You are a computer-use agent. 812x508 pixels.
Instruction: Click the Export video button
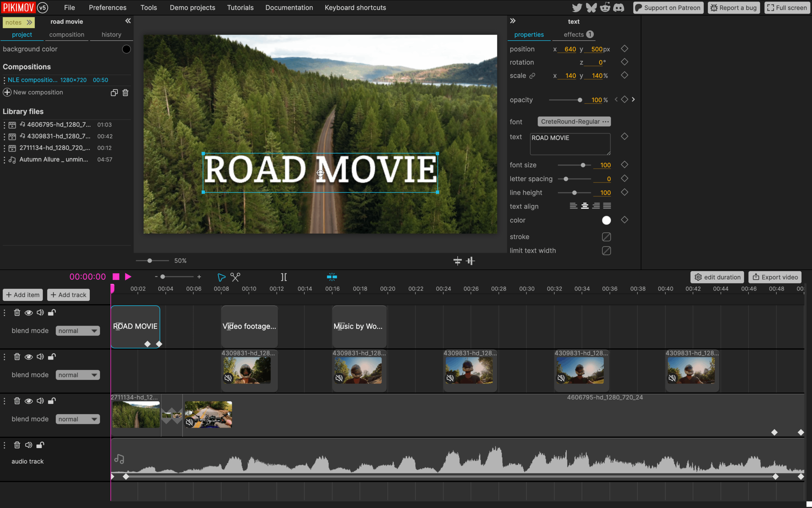775,277
